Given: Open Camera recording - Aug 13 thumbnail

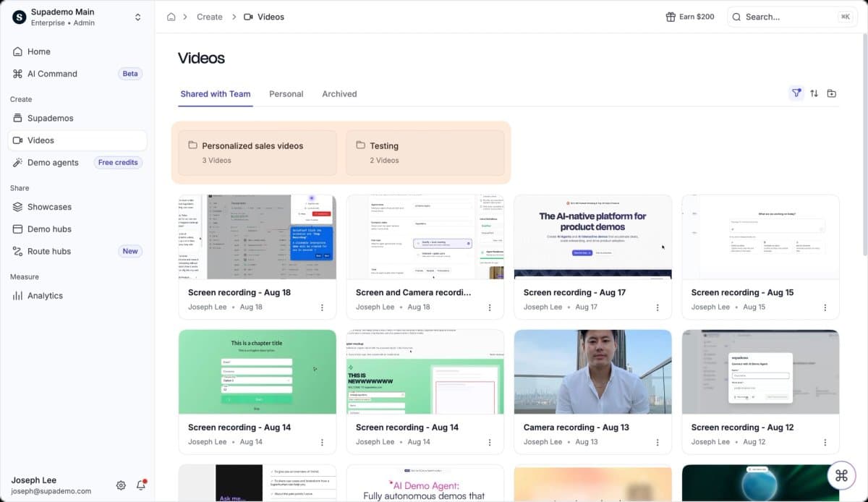Looking at the screenshot, I should pos(592,372).
